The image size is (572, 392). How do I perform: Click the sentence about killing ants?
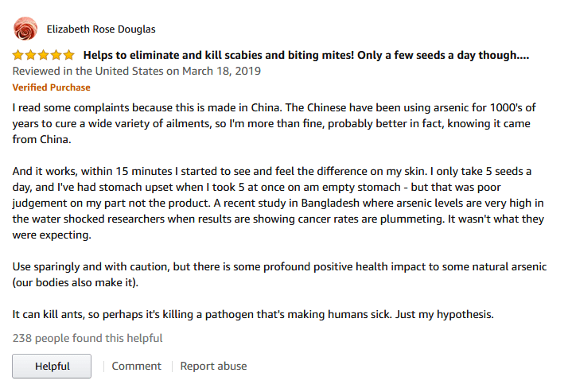pyautogui.click(x=253, y=314)
